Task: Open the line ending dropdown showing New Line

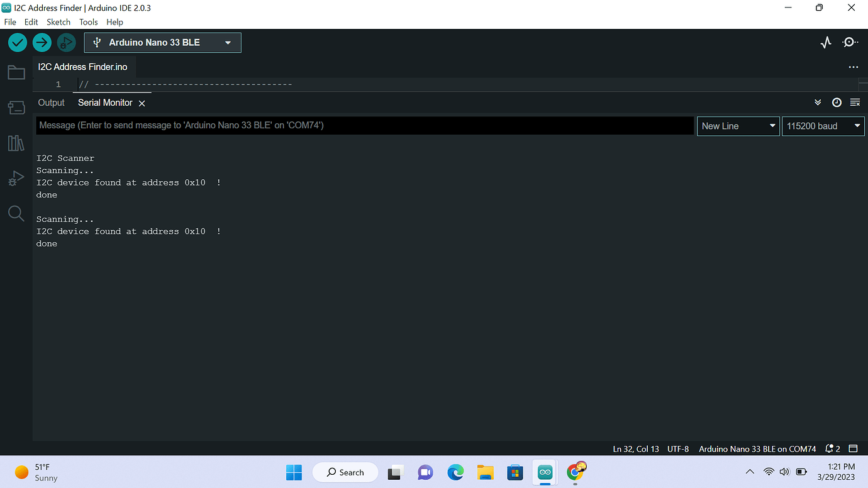Action: pos(738,126)
